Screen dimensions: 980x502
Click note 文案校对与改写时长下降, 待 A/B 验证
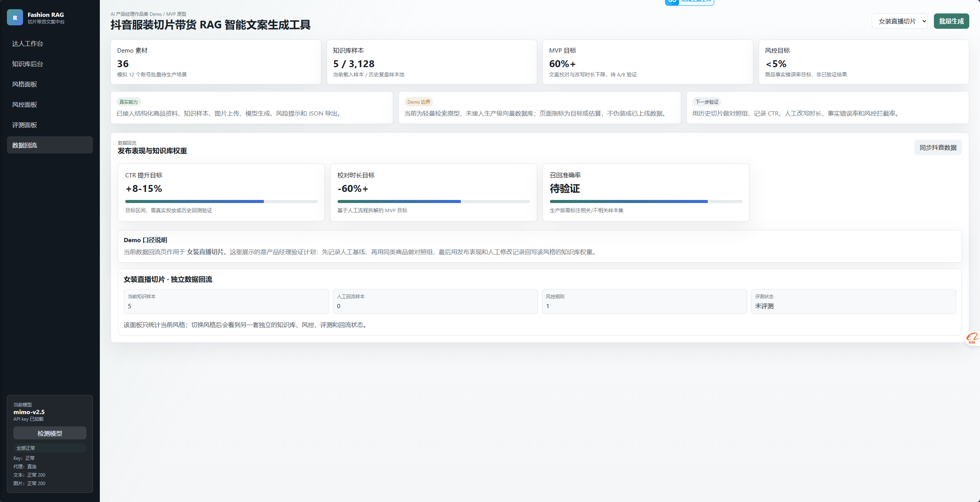point(593,74)
